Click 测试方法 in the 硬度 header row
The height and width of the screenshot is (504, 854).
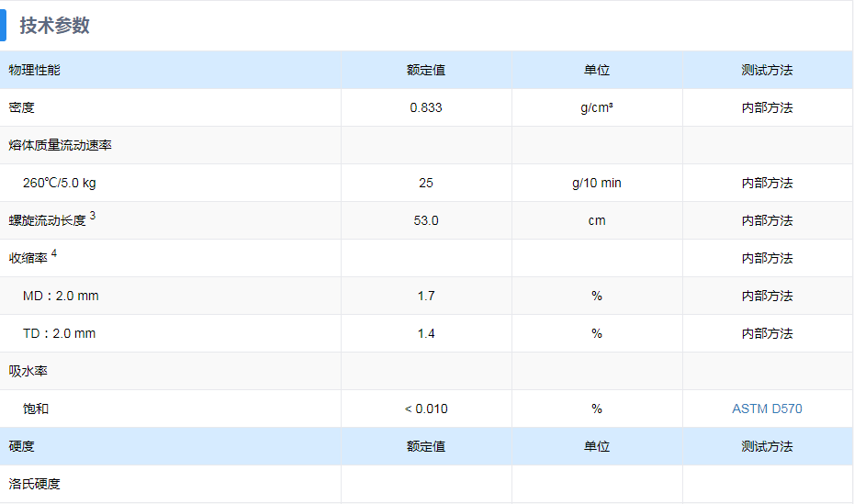(x=767, y=446)
